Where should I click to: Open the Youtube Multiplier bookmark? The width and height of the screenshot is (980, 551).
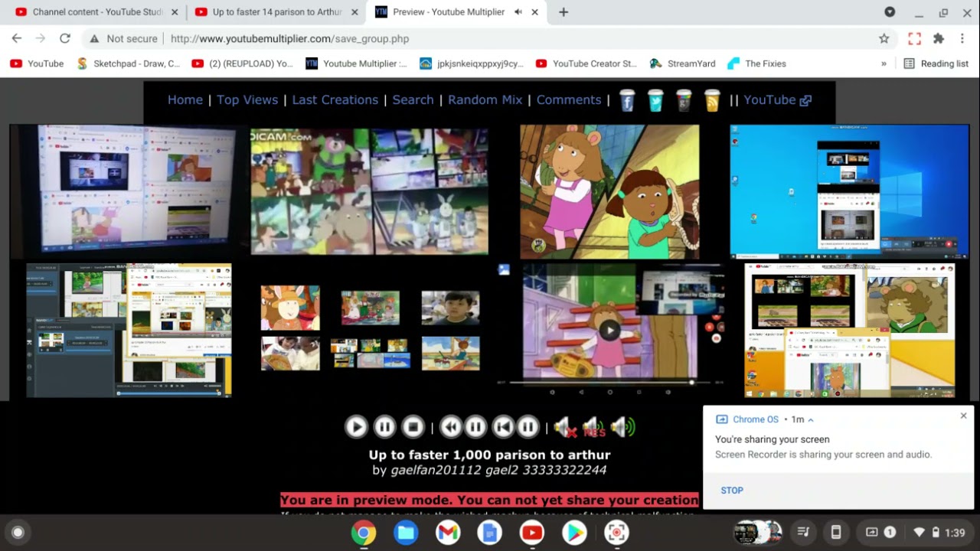(x=357, y=64)
